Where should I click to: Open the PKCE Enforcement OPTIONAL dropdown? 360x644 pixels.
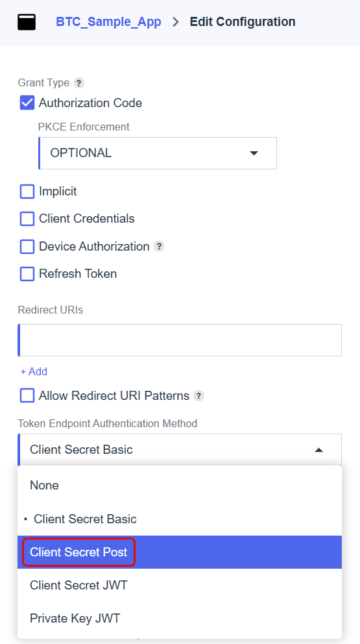[x=158, y=153]
